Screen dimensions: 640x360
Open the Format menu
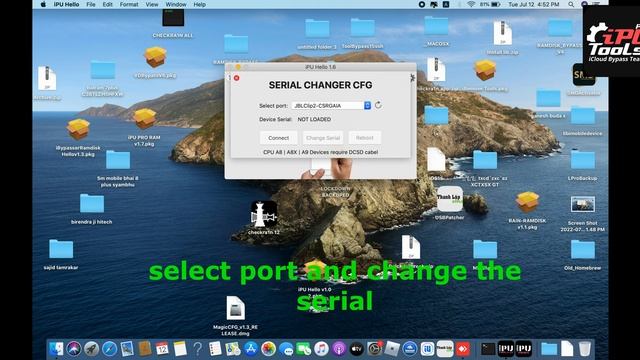pos(129,4)
